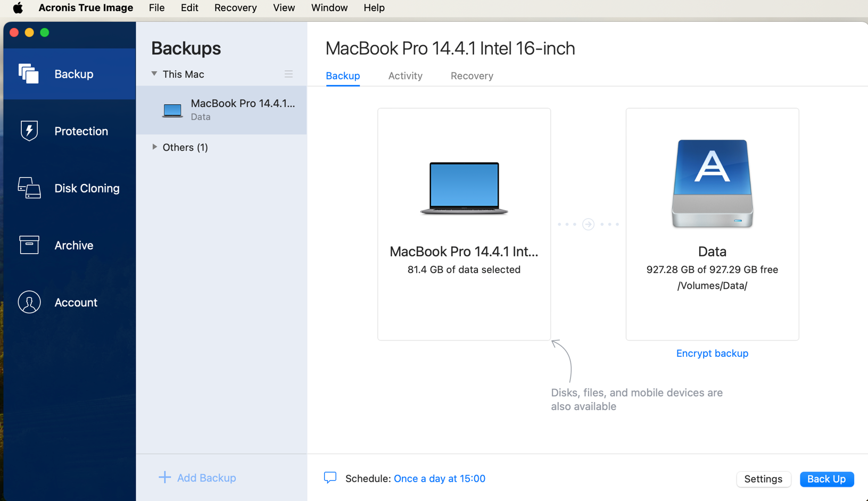Click Add Backup
Screen dimensions: 868x501
point(197,478)
